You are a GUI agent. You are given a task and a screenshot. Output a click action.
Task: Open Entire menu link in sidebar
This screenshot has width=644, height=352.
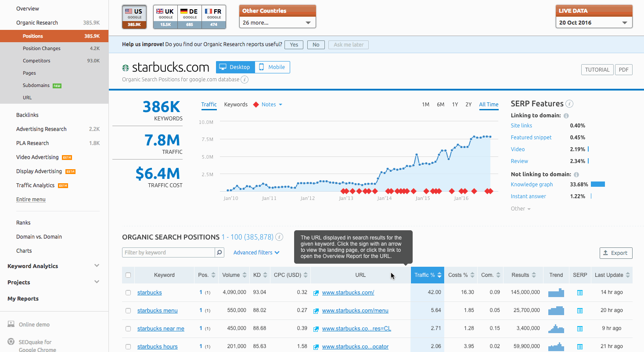pos(31,200)
